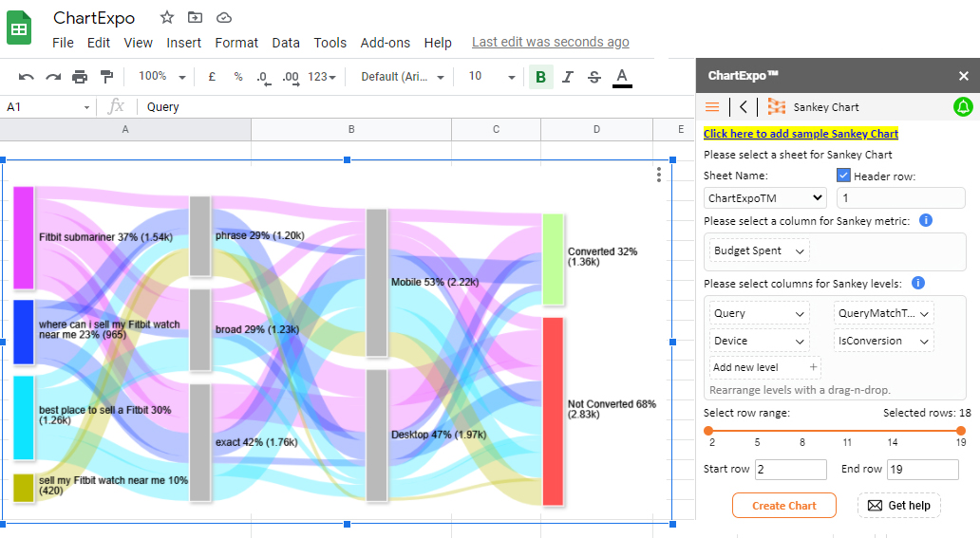Open the Data menu
This screenshot has width=980, height=538.
point(286,43)
